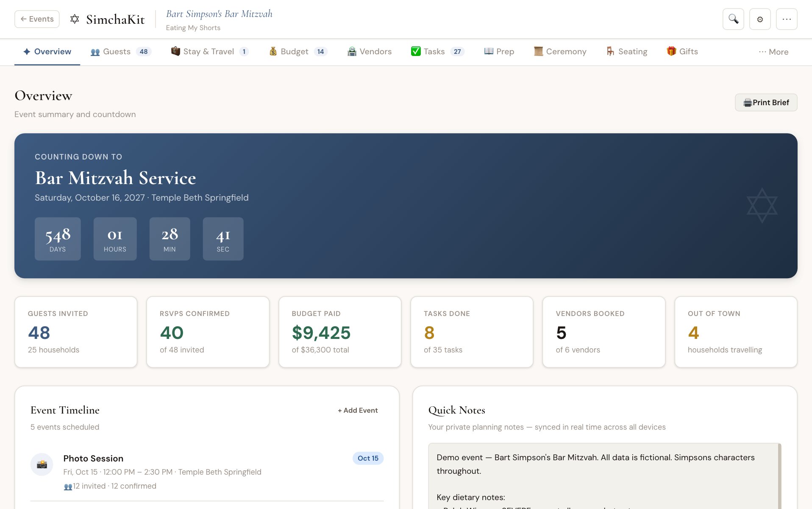This screenshot has height=509, width=812.
Task: Click the Print Brief button
Action: coord(766,103)
